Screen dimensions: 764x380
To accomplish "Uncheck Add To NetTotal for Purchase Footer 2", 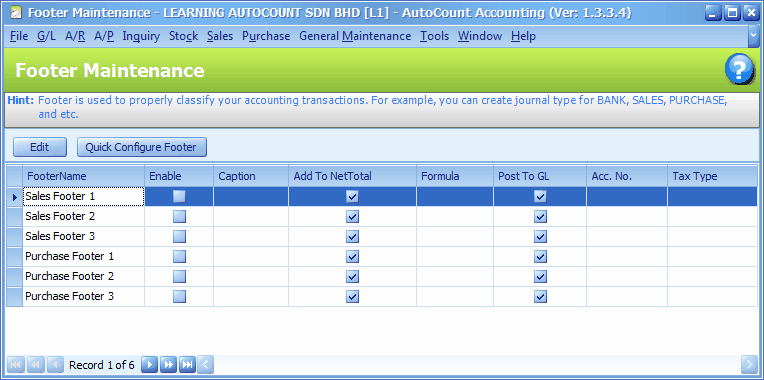I will pyautogui.click(x=352, y=276).
